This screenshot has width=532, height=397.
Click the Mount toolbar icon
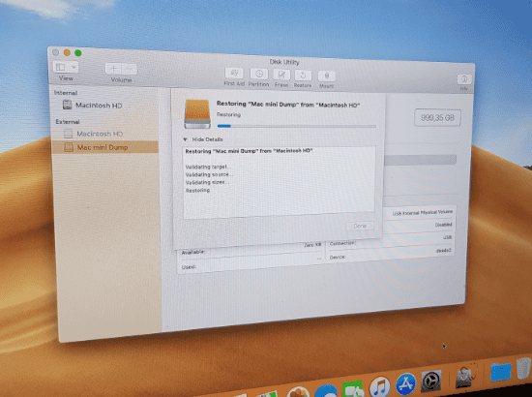click(326, 76)
